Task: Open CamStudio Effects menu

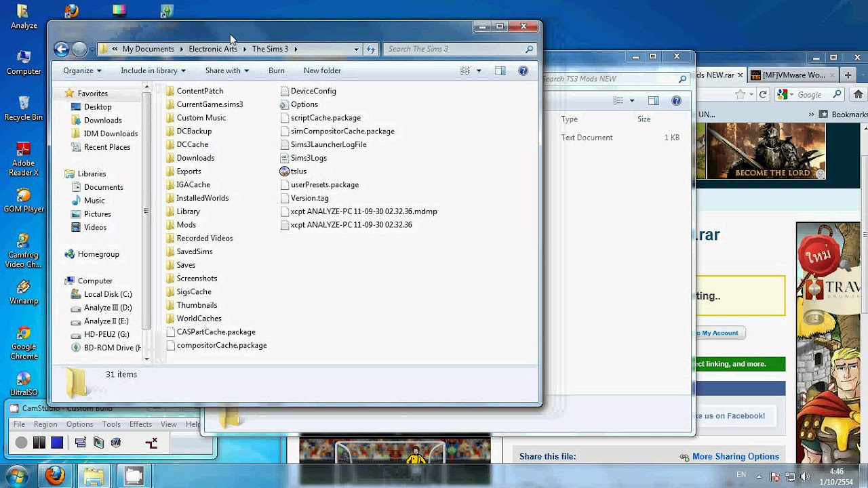Action: [140, 424]
